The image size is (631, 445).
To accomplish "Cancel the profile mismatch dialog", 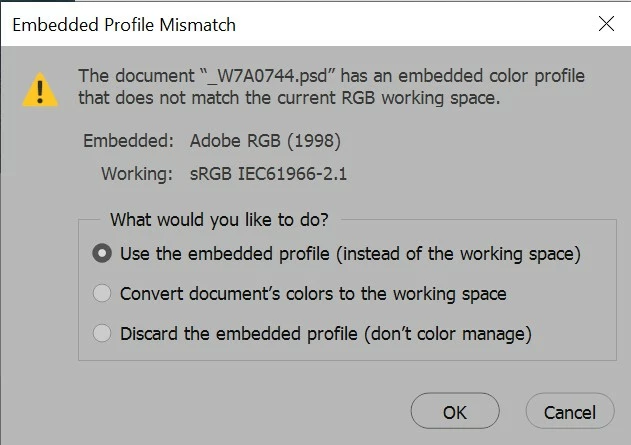I will [x=569, y=412].
